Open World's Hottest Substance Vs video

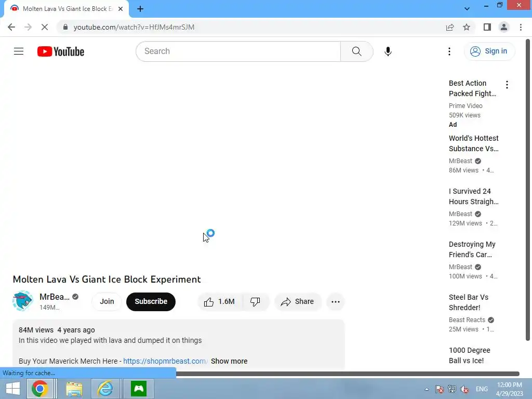[474, 143]
